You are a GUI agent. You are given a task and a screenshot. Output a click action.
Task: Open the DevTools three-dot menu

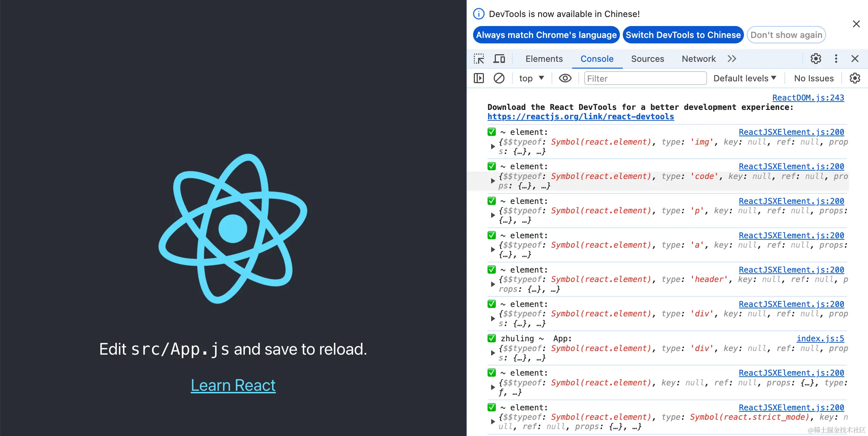click(x=836, y=59)
